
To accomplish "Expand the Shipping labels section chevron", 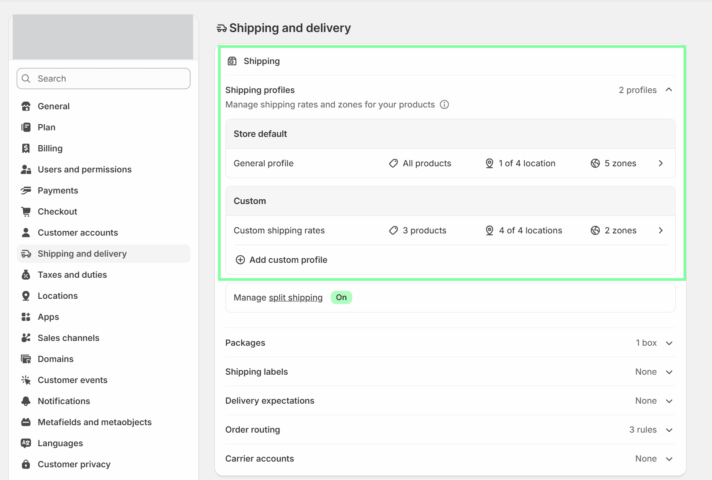I will click(669, 372).
